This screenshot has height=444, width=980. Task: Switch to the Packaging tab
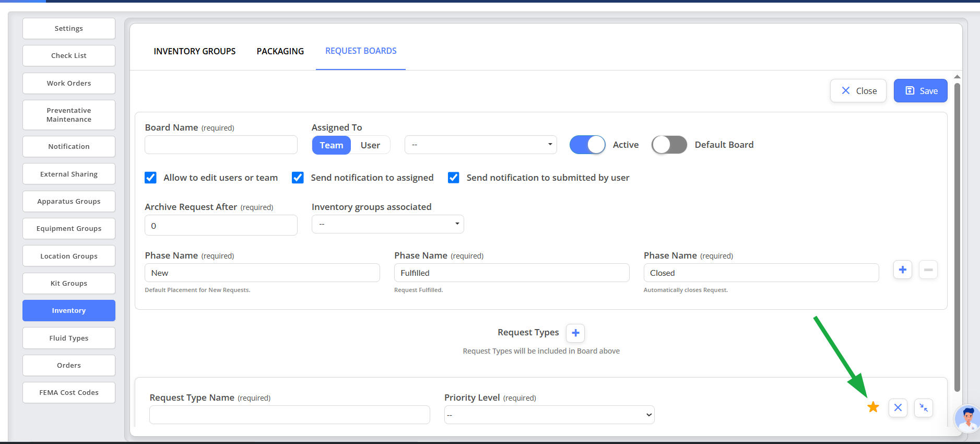[x=280, y=51]
